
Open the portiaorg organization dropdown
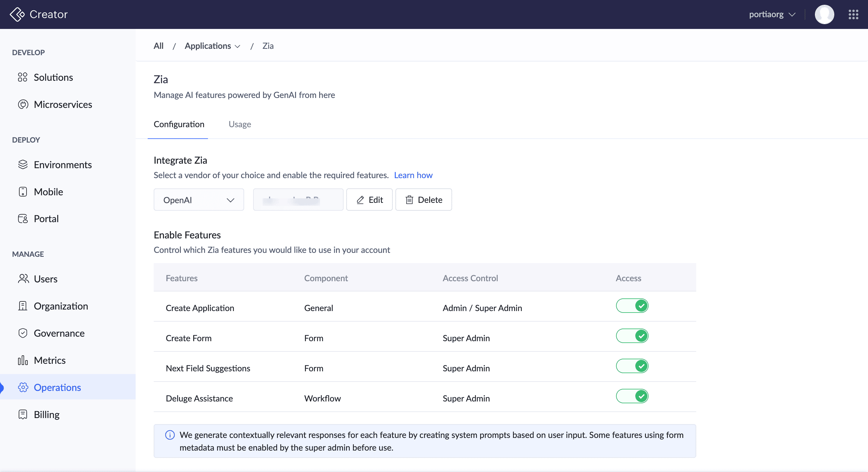772,14
